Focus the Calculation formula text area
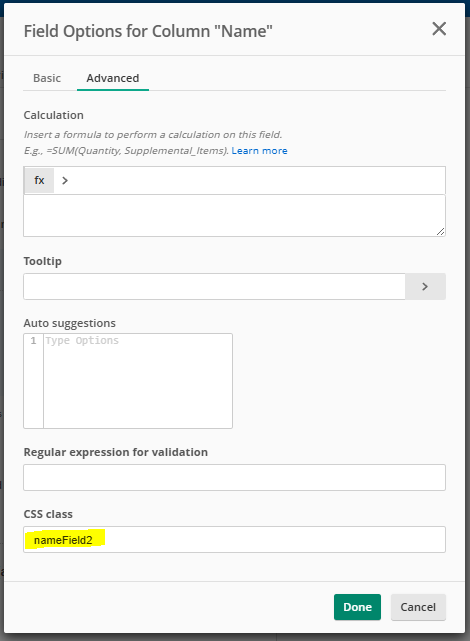 point(234,215)
